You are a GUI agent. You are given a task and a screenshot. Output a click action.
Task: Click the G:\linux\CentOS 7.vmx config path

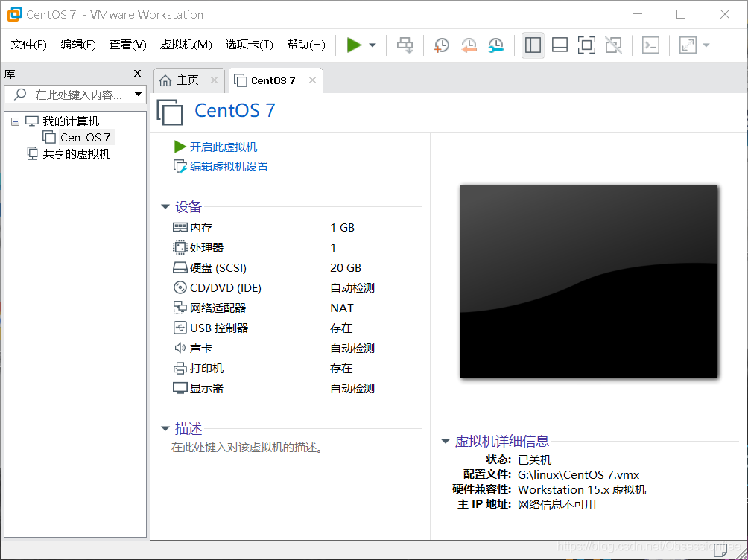[578, 475]
